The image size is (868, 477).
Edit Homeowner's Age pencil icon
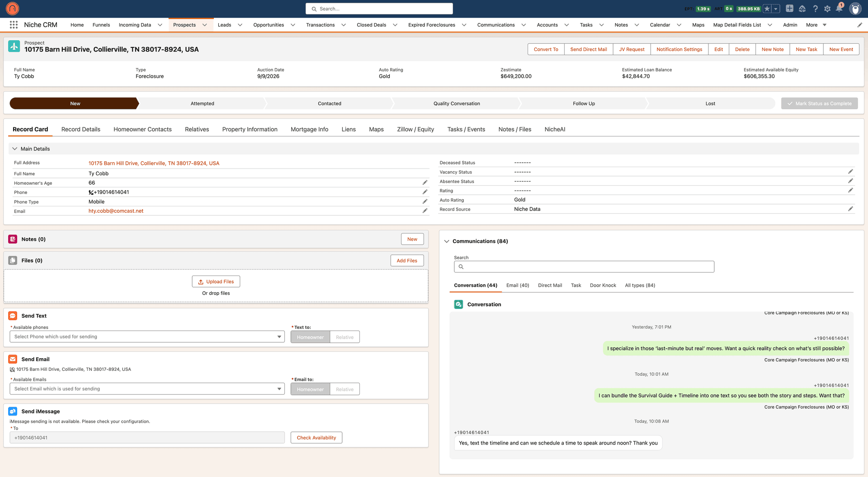pyautogui.click(x=425, y=182)
